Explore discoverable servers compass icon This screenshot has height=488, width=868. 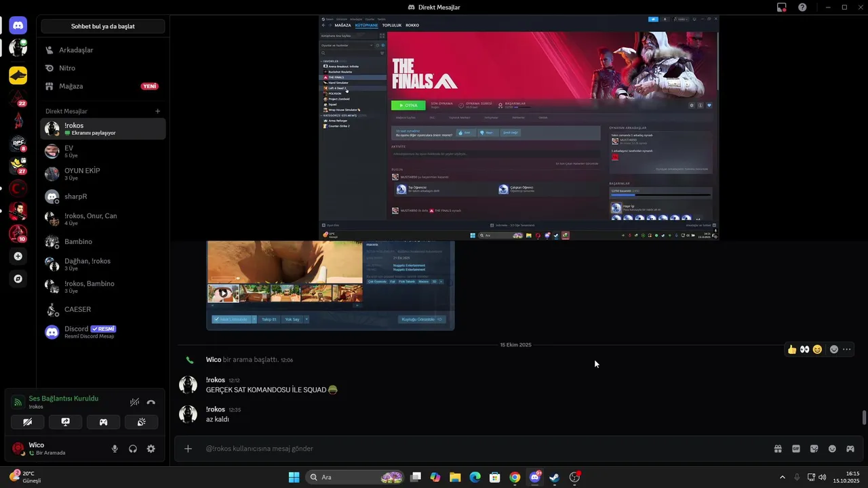[18, 279]
